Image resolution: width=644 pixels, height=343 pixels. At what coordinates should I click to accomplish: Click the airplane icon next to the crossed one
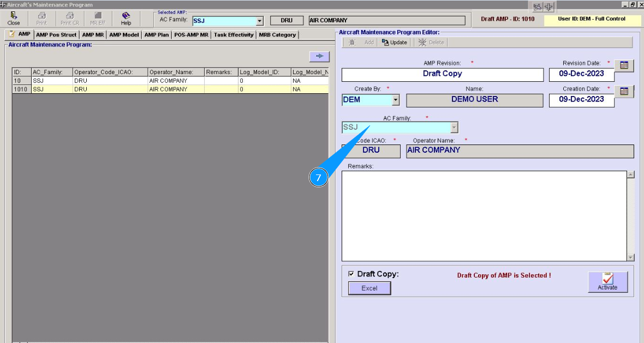click(548, 7)
